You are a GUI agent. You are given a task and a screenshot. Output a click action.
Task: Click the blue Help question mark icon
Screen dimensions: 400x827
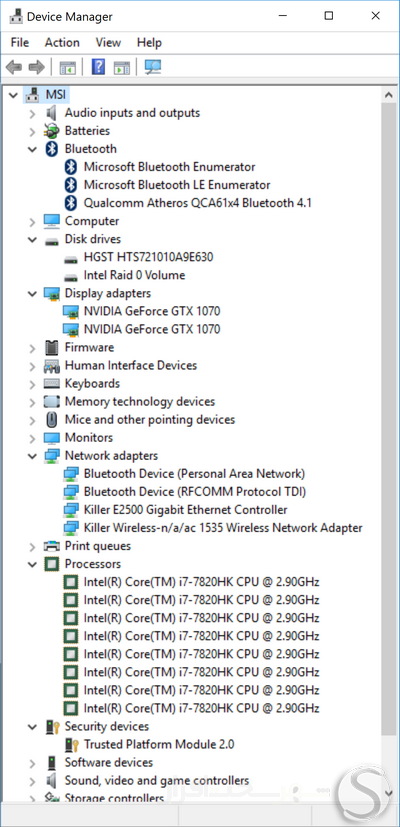pos(98,67)
